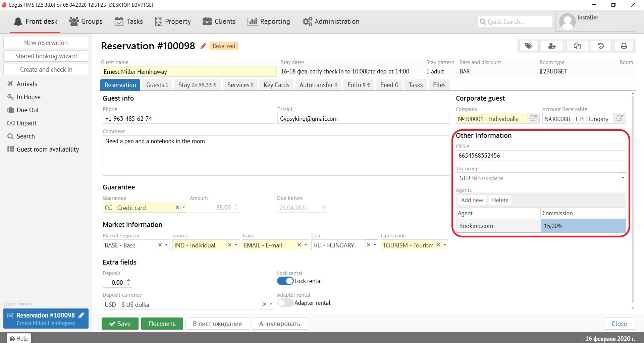
Task: Open Account Receivable external link icon
Action: (620, 118)
